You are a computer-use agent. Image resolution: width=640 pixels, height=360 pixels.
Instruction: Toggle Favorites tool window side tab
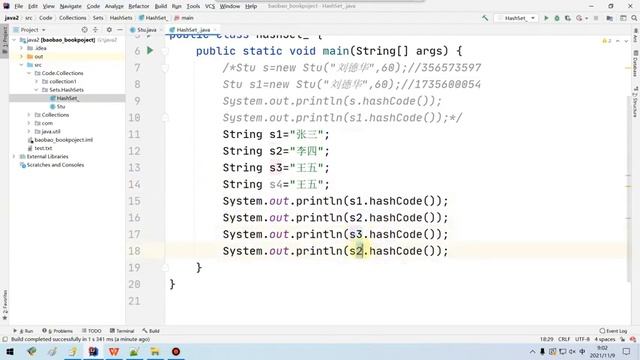click(x=4, y=305)
